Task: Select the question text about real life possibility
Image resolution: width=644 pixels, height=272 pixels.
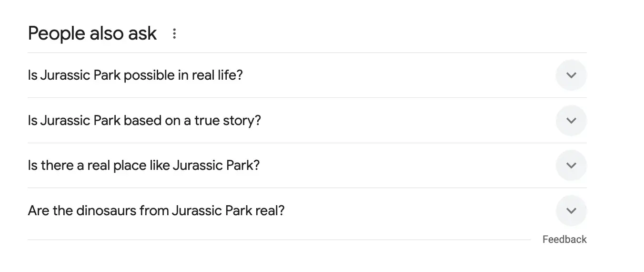Action: 135,75
